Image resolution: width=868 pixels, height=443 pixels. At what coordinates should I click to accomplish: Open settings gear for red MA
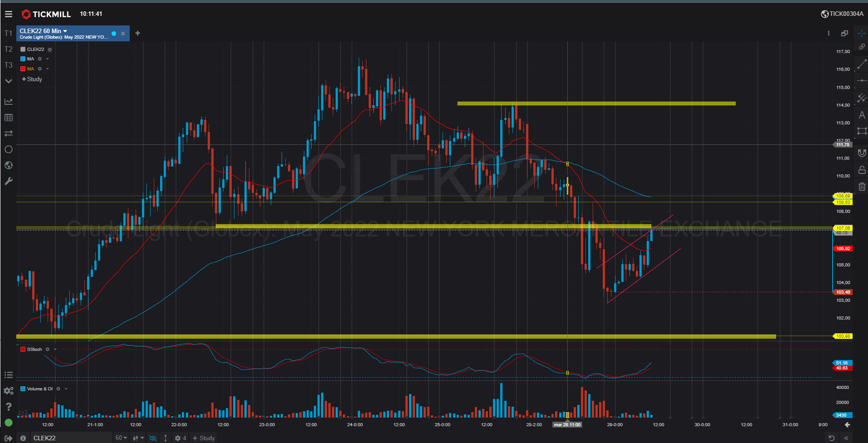pyautogui.click(x=40, y=69)
